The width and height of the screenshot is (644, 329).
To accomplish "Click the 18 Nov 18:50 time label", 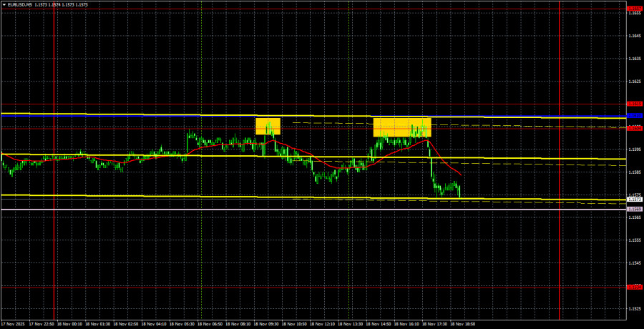I will (x=462, y=324).
